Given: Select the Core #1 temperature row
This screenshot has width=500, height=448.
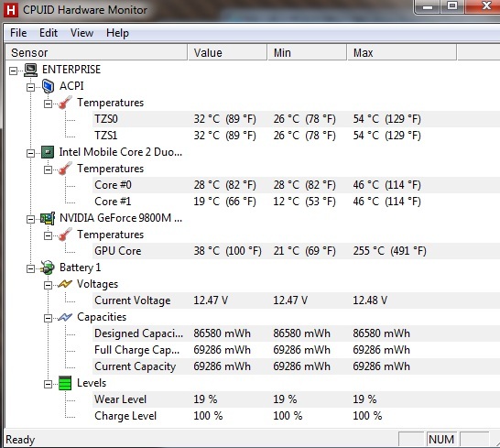Looking at the screenshot, I should coord(296,202).
